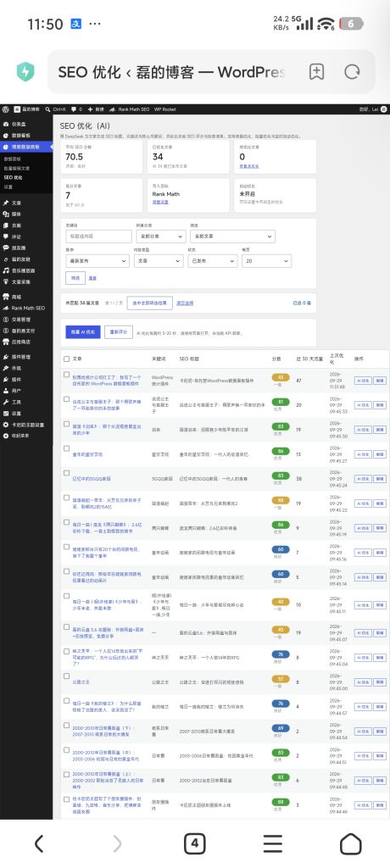Tap the add bookmark icon in address bar
390x868 pixels.
coord(316,72)
